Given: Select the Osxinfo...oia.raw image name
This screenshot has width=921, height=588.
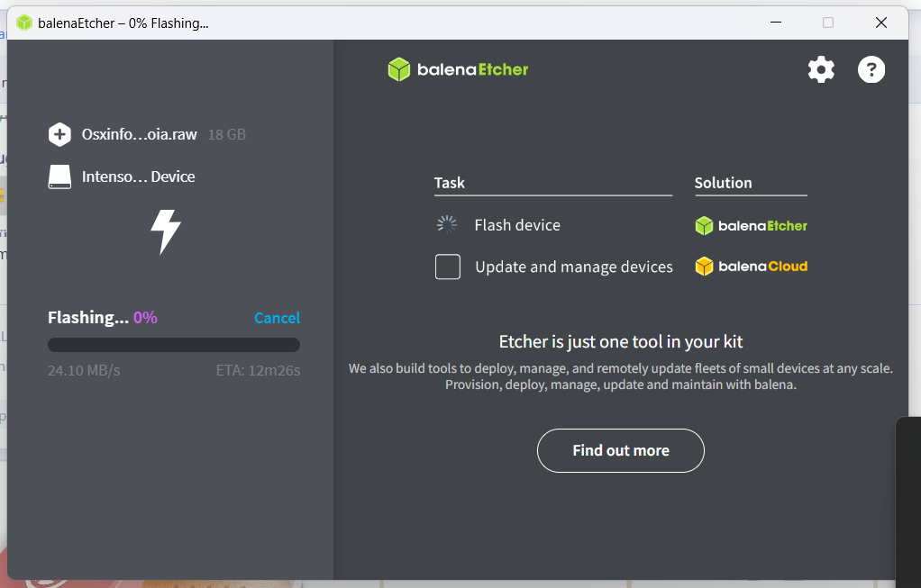Looking at the screenshot, I should tap(139, 135).
